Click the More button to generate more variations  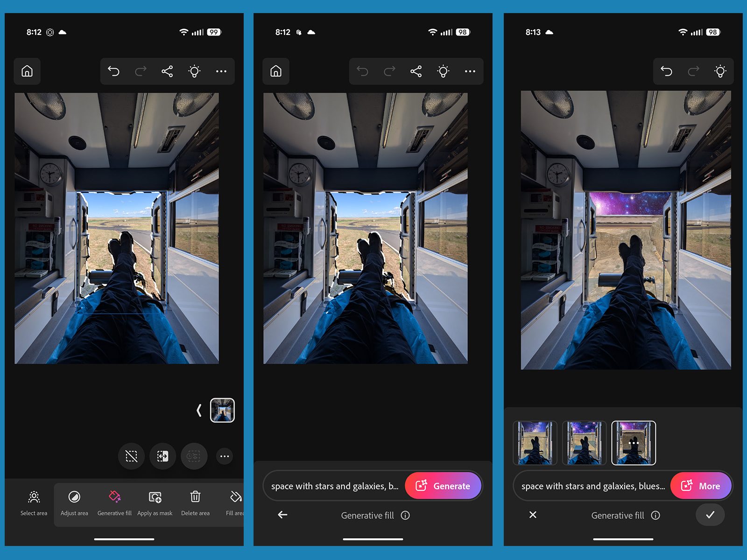click(x=701, y=486)
